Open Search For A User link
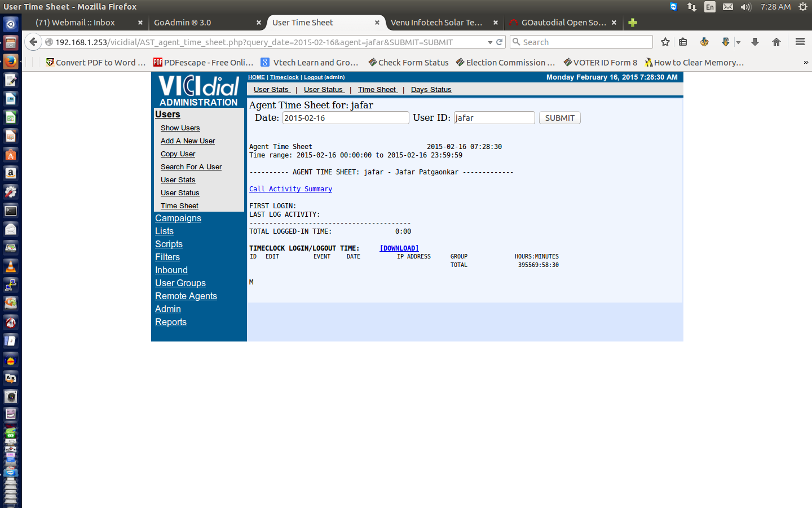Viewport: 812px width, 508px height. pos(191,167)
